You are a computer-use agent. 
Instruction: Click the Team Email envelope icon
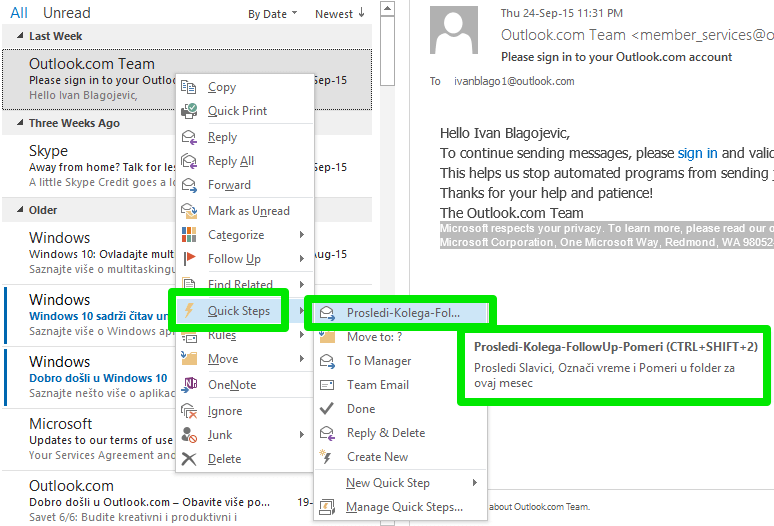click(x=327, y=385)
